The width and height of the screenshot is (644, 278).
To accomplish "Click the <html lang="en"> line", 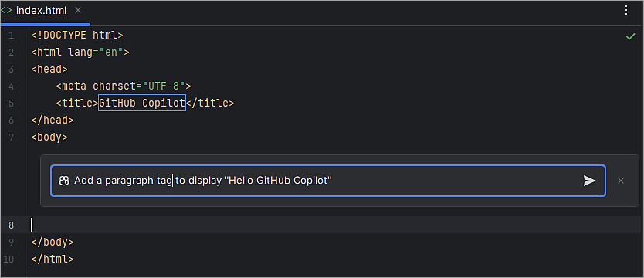I will (80, 53).
